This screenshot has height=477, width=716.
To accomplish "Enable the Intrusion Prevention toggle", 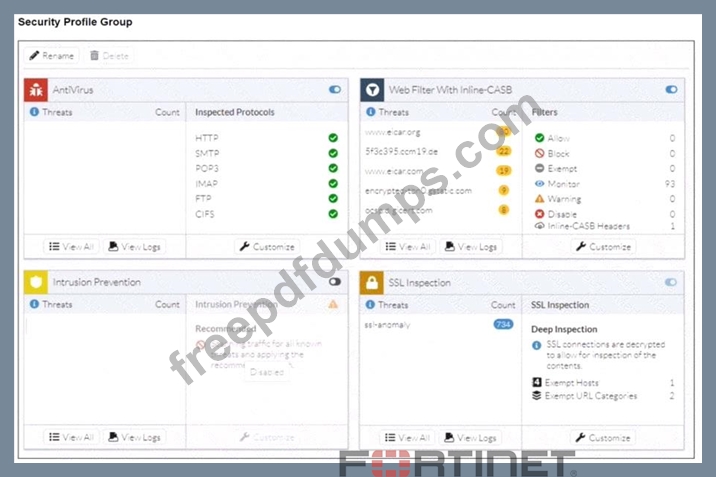I will coord(334,282).
